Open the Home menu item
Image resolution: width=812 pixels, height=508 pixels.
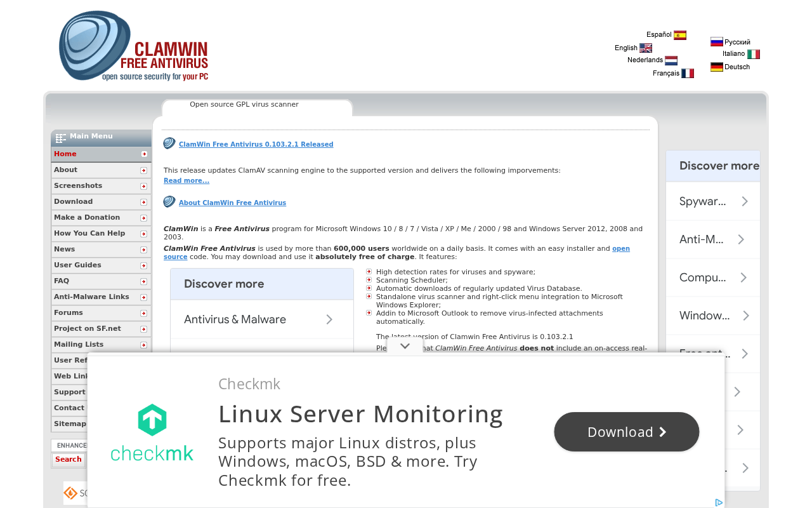tap(101, 154)
